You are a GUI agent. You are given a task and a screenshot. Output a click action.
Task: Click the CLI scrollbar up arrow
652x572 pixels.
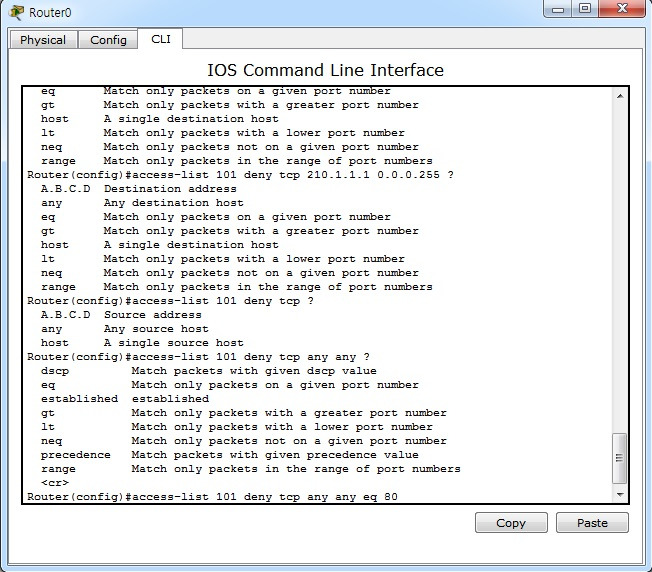click(620, 96)
